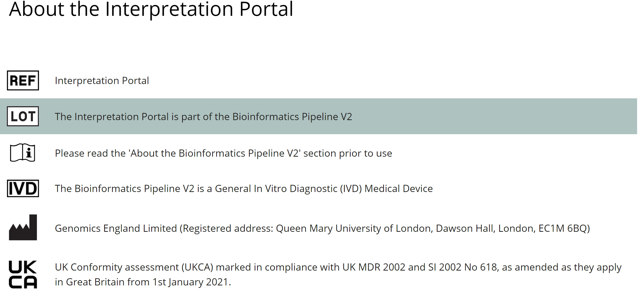Click the LOT batch code icon

[23, 116]
